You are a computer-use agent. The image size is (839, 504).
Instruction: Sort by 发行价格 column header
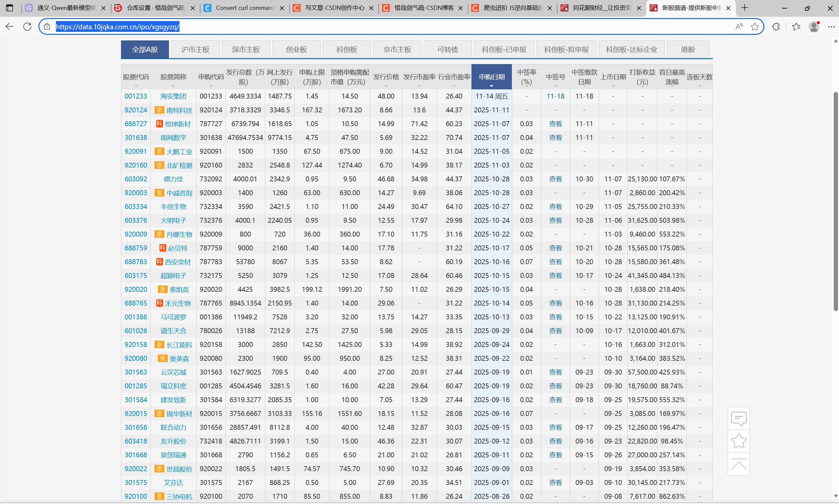[386, 77]
